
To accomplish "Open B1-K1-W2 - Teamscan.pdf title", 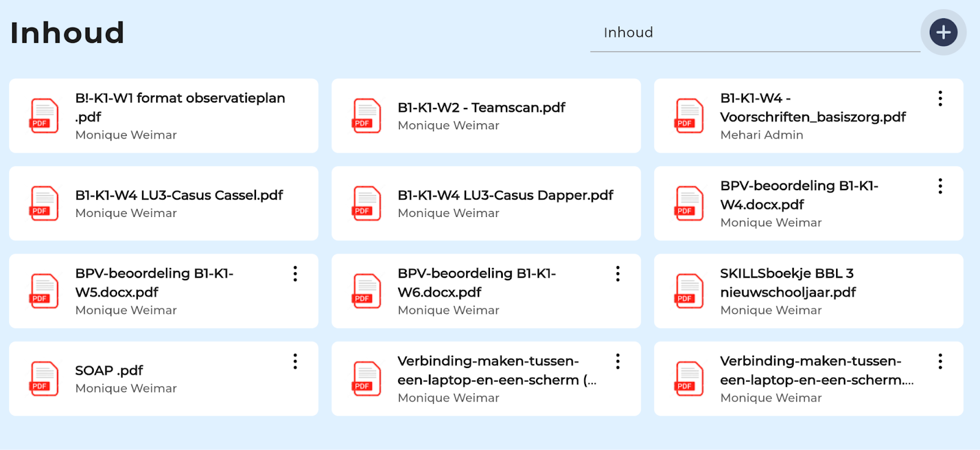I will (481, 108).
